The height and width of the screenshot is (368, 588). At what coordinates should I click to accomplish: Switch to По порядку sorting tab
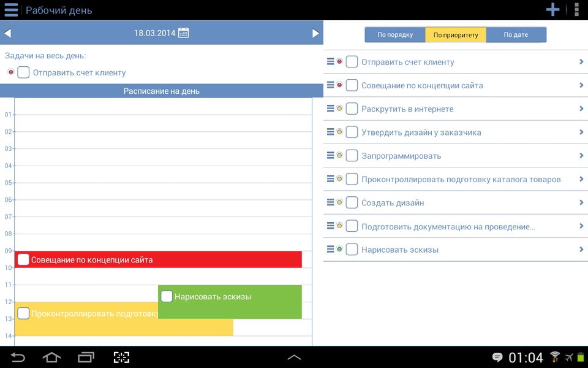(395, 34)
